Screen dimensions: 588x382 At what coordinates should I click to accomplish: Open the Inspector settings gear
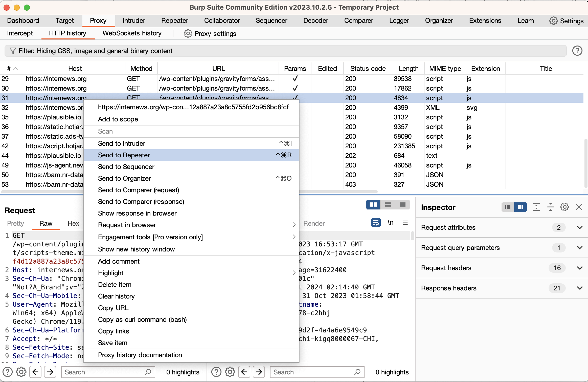565,207
